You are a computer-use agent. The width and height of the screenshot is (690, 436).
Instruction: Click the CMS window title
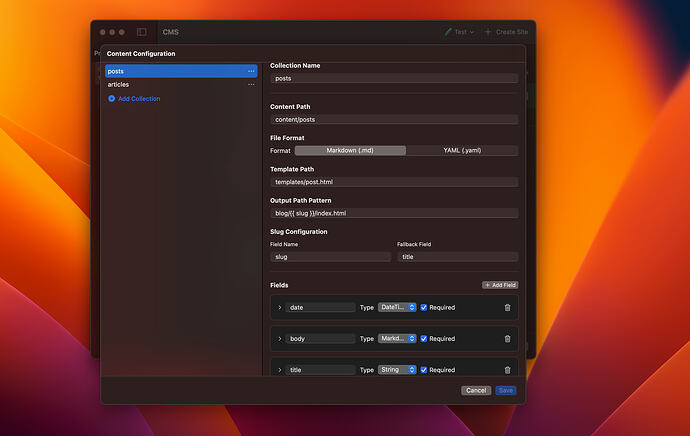pyautogui.click(x=170, y=32)
